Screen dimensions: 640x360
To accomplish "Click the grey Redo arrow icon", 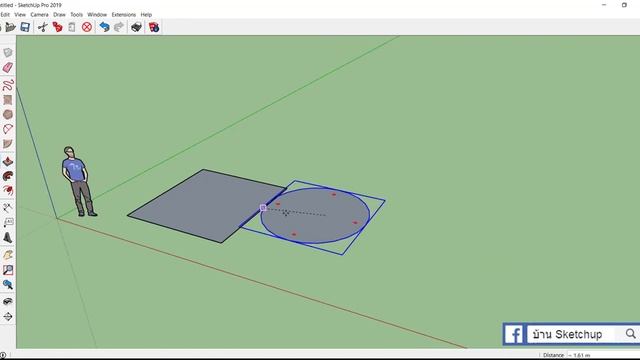I will click(119, 27).
